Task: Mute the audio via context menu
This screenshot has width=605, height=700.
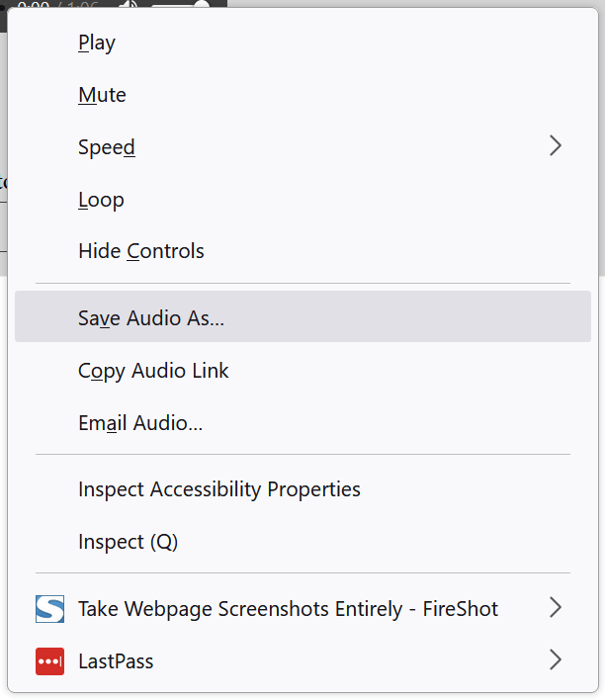Action: 102,95
